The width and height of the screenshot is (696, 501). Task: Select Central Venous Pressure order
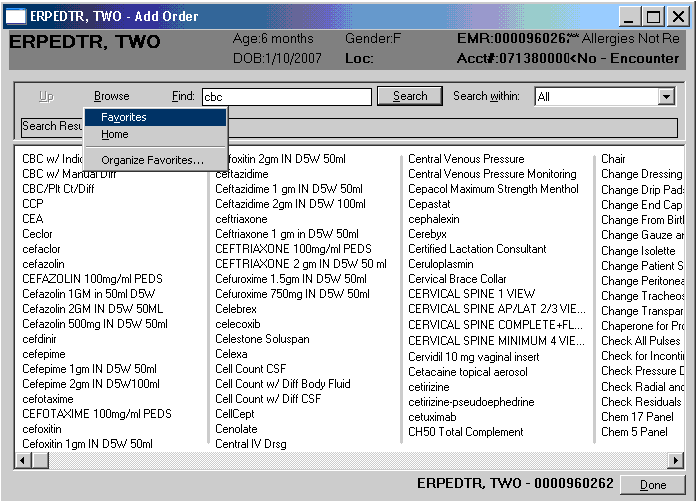pos(466,159)
